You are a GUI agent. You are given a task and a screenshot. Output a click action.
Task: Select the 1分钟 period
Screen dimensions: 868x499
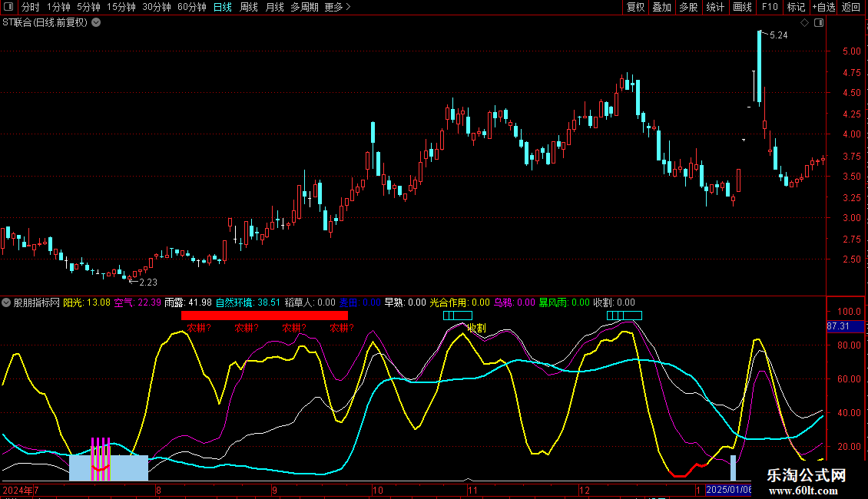click(x=58, y=7)
